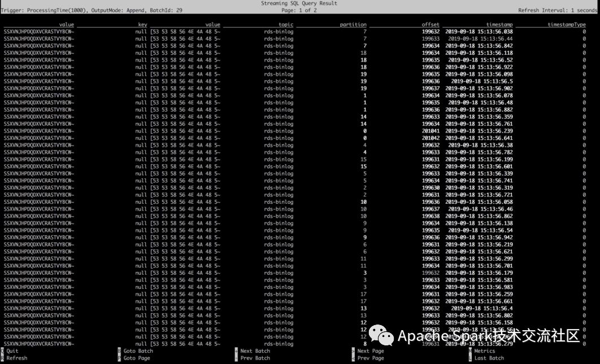Screen dimensions: 600x364
Task: Click null key in the 15:13:56.601 row
Action: point(141,166)
